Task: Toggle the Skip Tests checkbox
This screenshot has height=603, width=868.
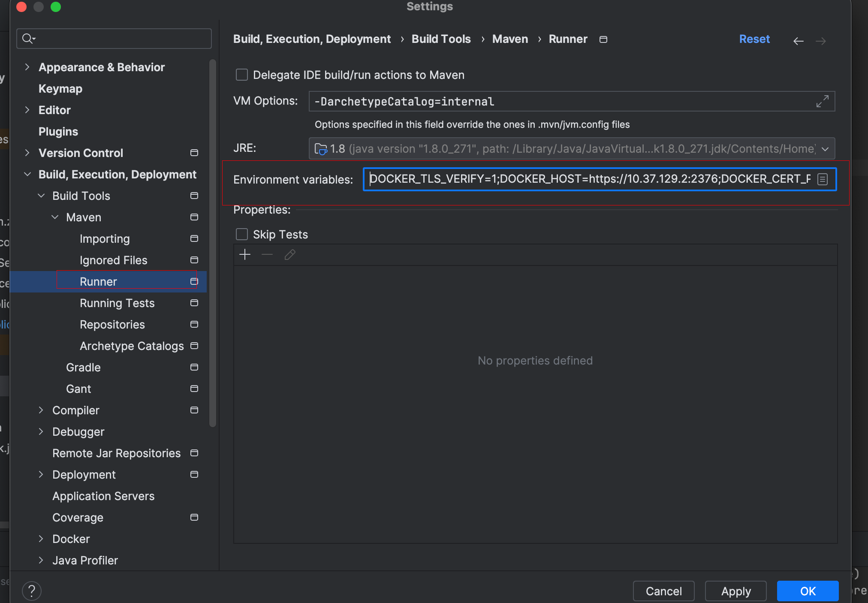Action: click(x=242, y=234)
